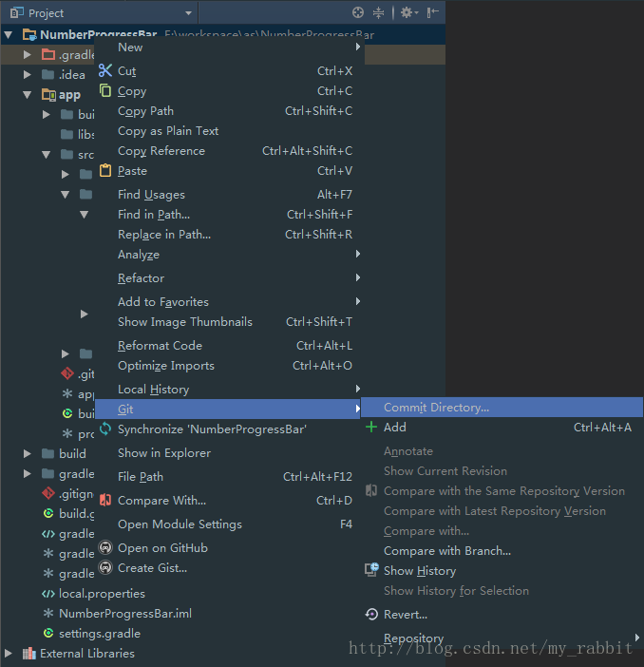Click the diff icon beside Compare With...
Screen dimensions: 644x667
pos(105,500)
